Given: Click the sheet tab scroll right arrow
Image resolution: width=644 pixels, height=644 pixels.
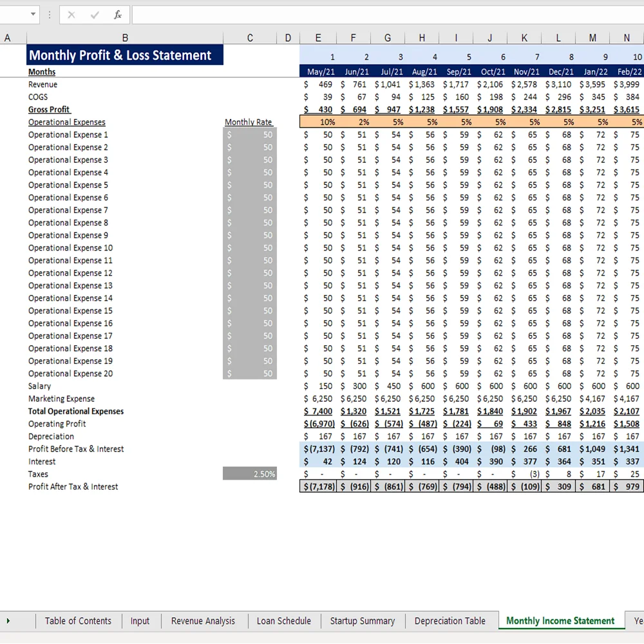Looking at the screenshot, I should 8,621.
